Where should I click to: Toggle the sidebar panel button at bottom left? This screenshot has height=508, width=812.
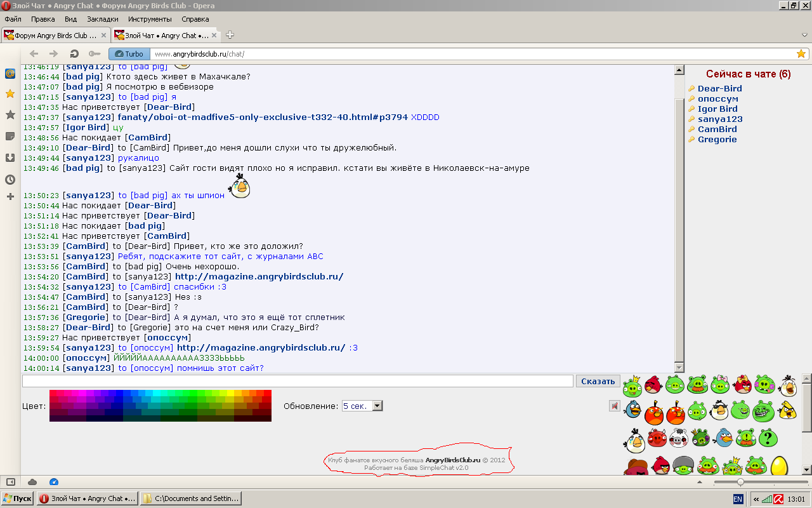[x=10, y=482]
